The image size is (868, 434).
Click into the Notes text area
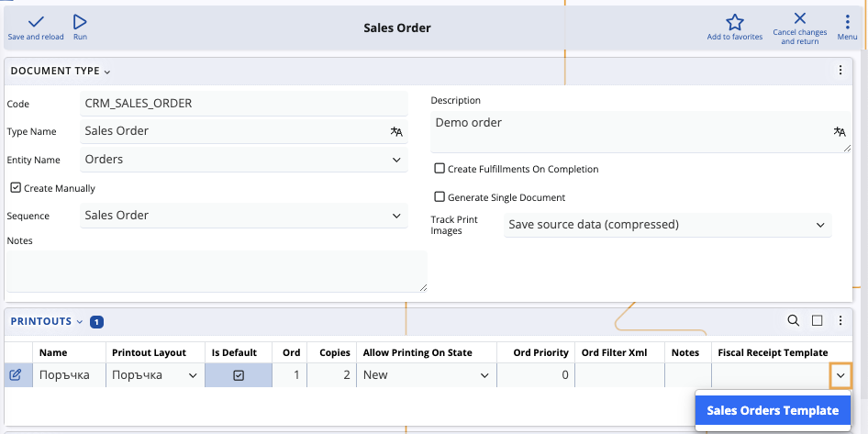pos(217,271)
